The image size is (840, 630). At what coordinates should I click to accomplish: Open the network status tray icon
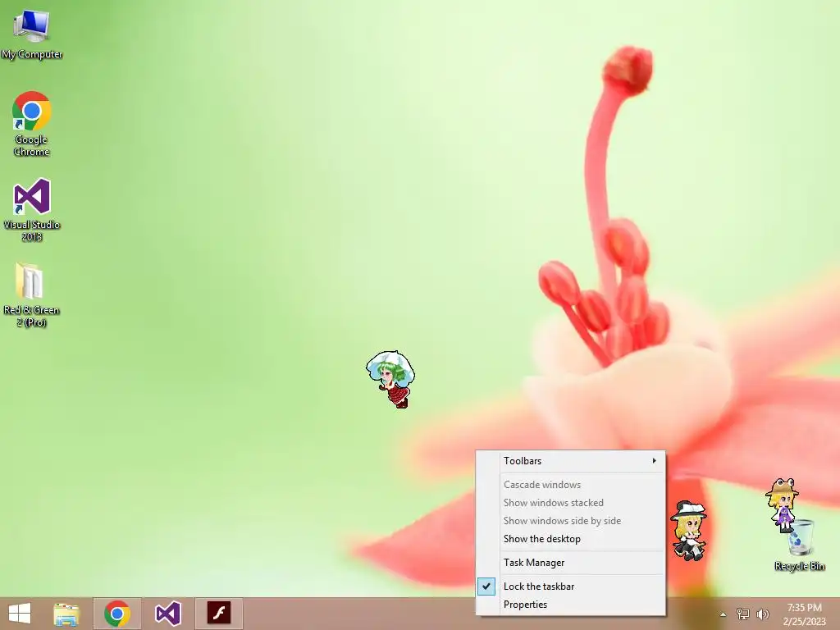pyautogui.click(x=742, y=614)
